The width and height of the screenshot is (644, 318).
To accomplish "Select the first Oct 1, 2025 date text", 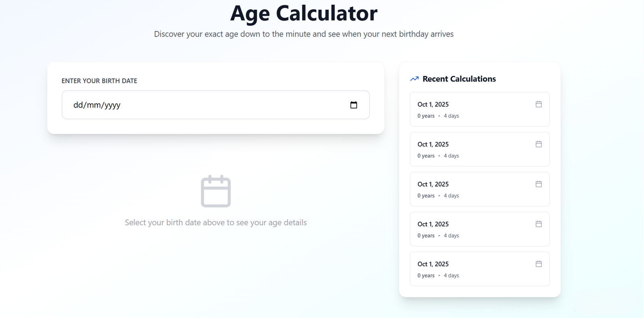I will point(433,105).
